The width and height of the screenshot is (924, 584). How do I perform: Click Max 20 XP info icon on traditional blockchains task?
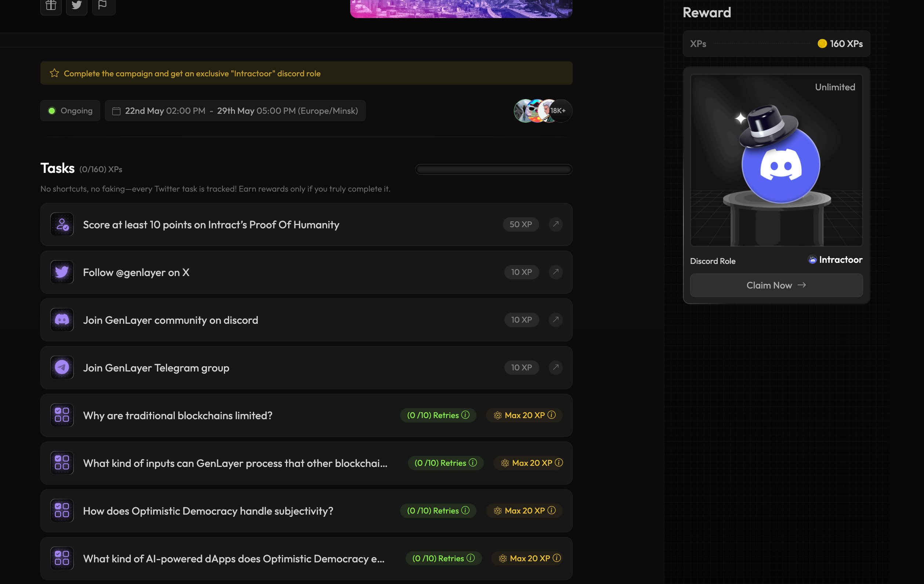551,415
